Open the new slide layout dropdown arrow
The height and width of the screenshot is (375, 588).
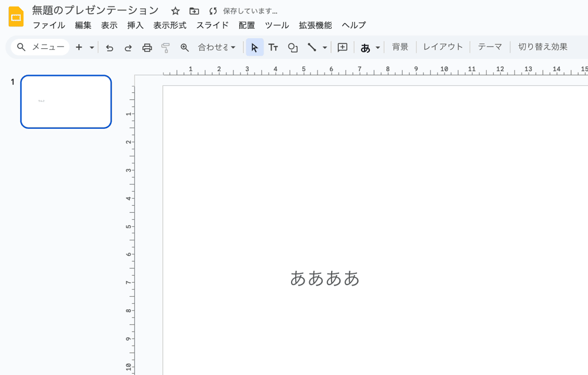(x=92, y=48)
